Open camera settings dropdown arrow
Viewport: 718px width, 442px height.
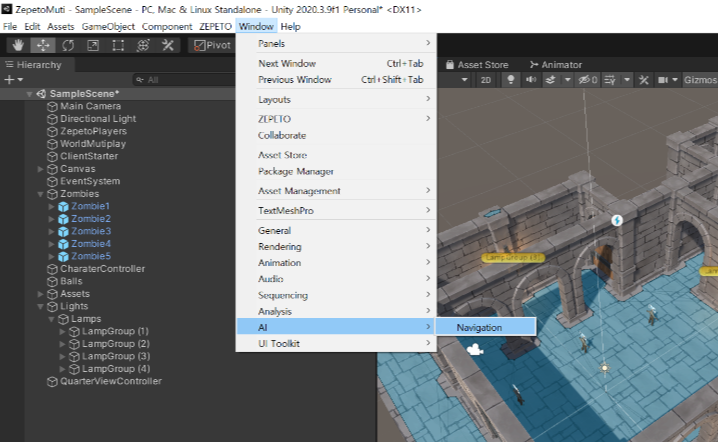[674, 80]
